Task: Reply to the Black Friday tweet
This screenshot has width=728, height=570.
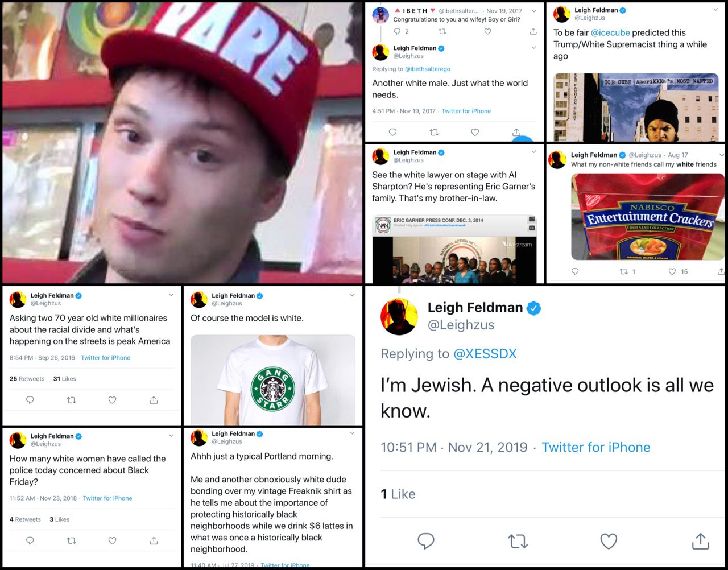Action: tap(30, 540)
